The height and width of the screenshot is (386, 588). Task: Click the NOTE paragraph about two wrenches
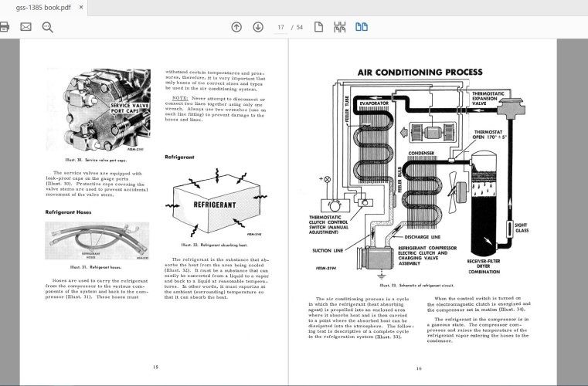[216, 110]
